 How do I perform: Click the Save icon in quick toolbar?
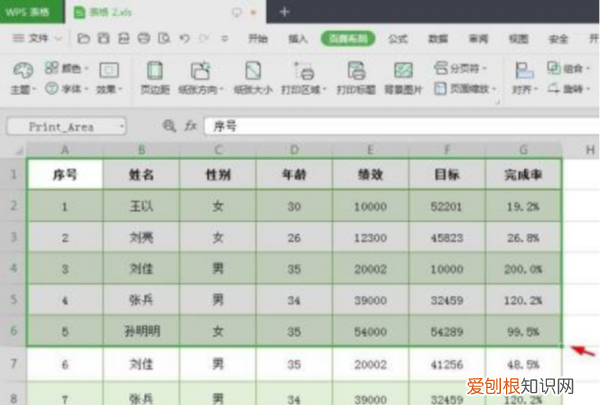(104, 38)
